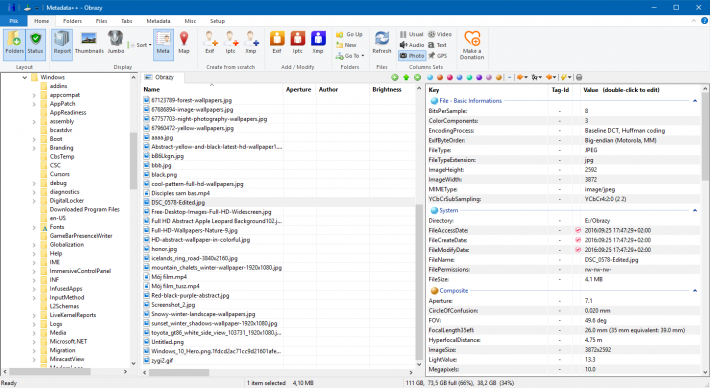Screen dimensions: 710x388
Task: Create Xmp from scratch
Action: [251, 43]
